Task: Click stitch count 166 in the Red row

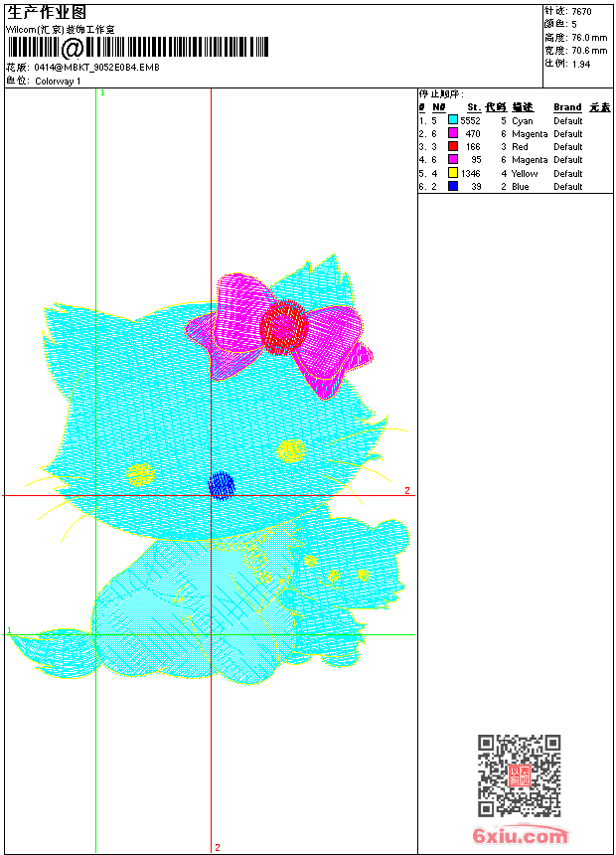Action: coord(473,147)
